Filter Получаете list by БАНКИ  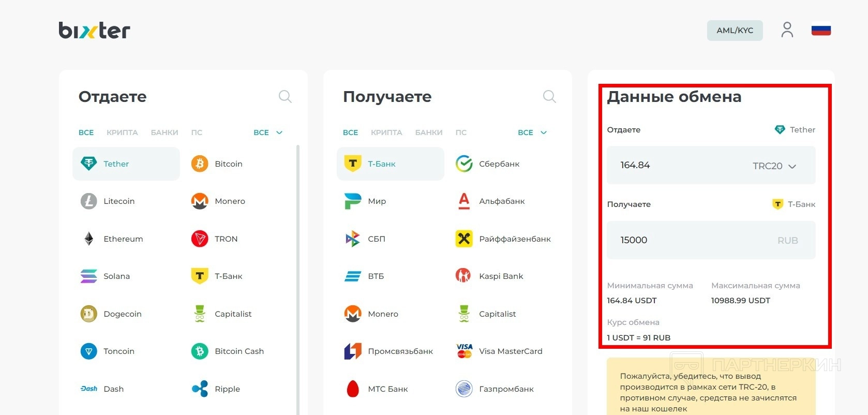pos(429,132)
